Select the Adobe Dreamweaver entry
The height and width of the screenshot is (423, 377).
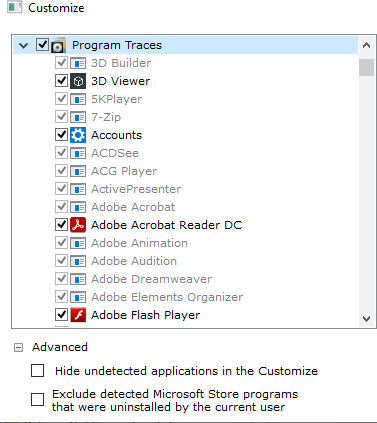point(151,279)
